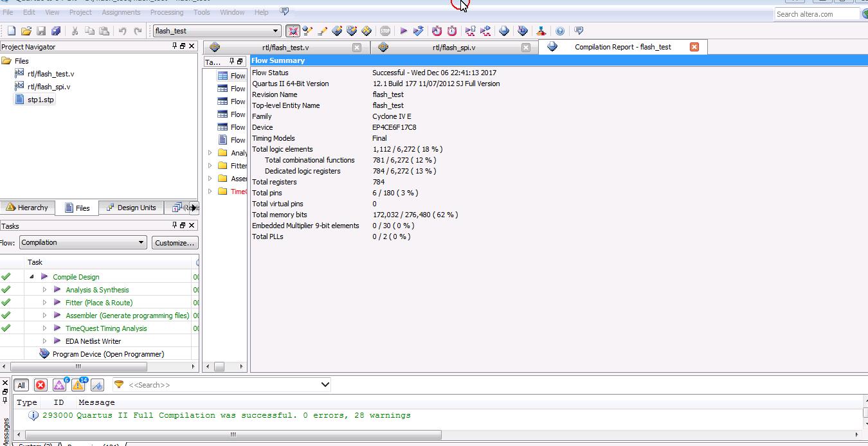Undo the last action

pos(122,31)
